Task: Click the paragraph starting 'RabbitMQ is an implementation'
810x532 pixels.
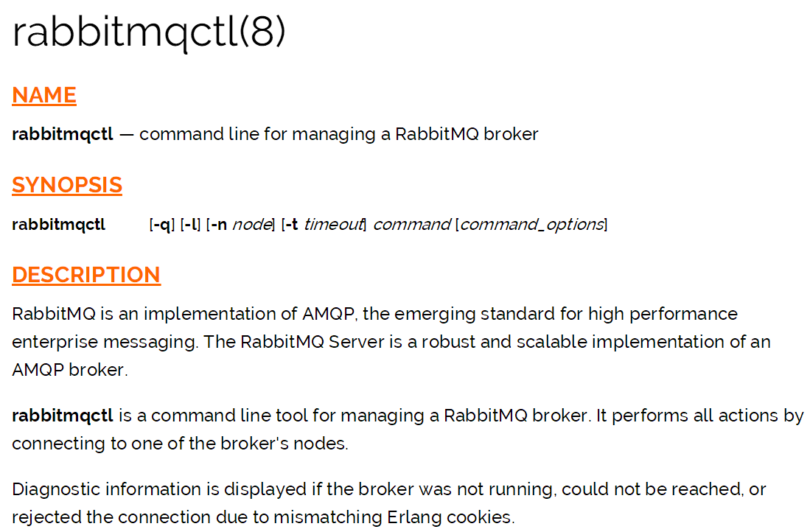Action: click(391, 342)
